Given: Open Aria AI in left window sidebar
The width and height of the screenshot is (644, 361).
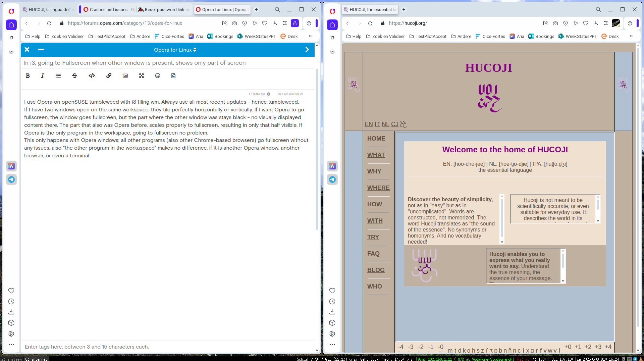Looking at the screenshot, I should pyautogui.click(x=11, y=166).
